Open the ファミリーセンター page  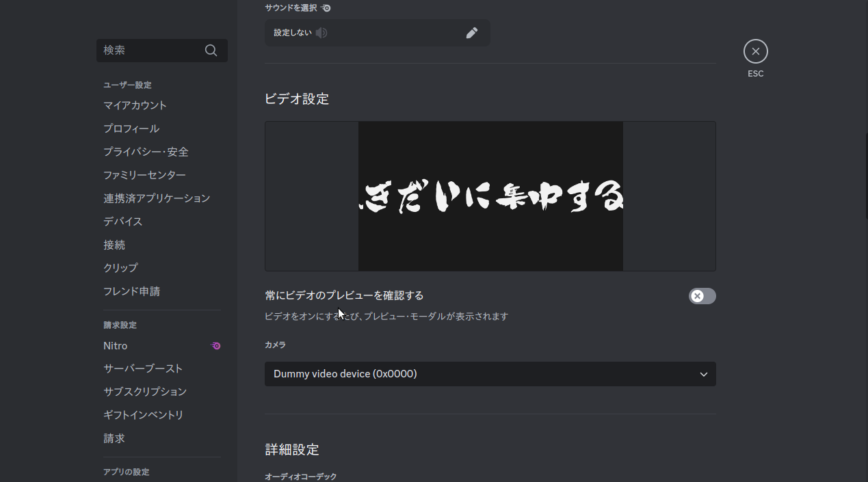tap(144, 174)
